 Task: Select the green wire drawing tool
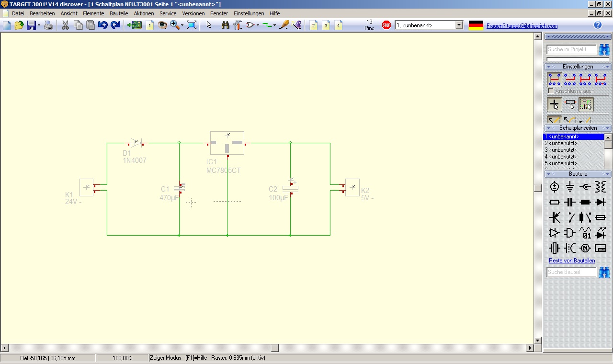[x=267, y=25]
